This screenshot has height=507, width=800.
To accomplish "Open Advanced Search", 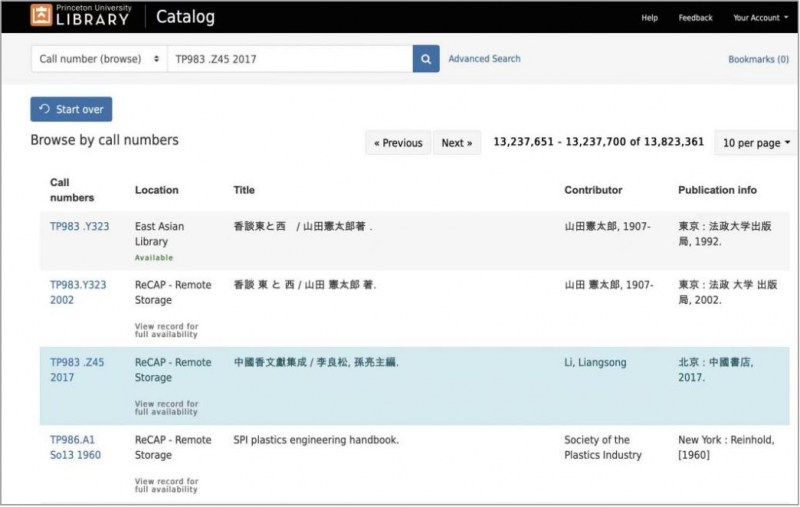I will coord(484,59).
